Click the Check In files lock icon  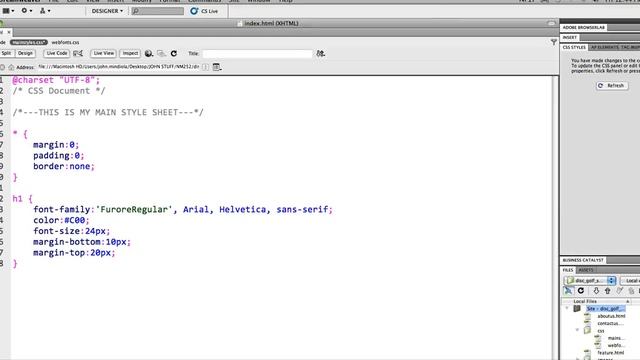click(x=631, y=291)
